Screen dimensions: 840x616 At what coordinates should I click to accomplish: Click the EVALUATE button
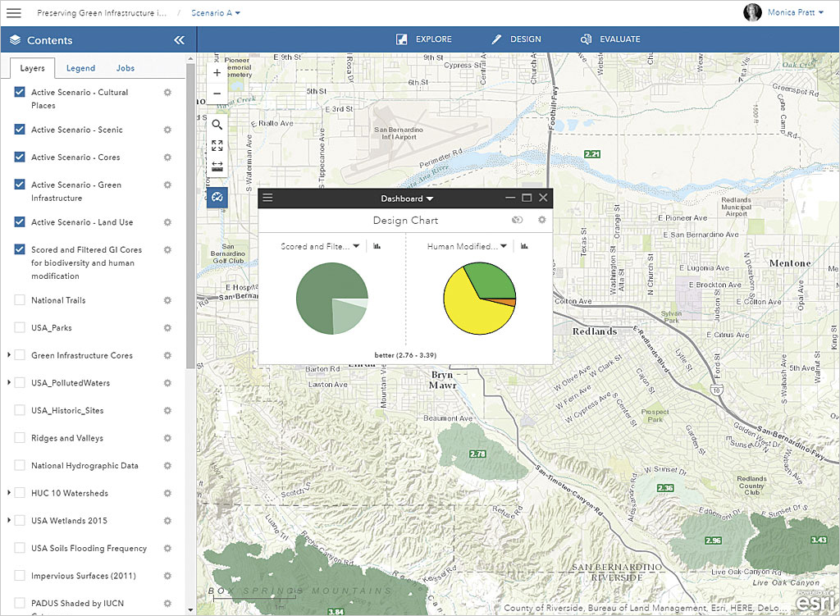(x=610, y=39)
